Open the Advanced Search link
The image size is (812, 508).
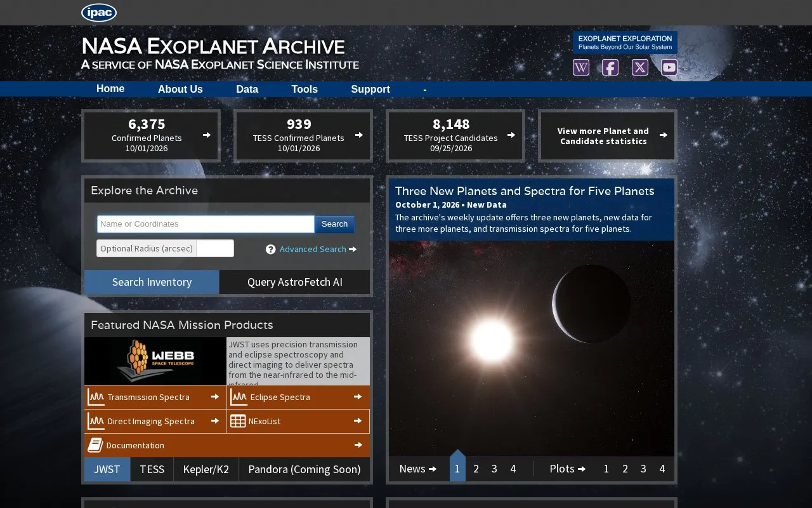pyautogui.click(x=313, y=250)
